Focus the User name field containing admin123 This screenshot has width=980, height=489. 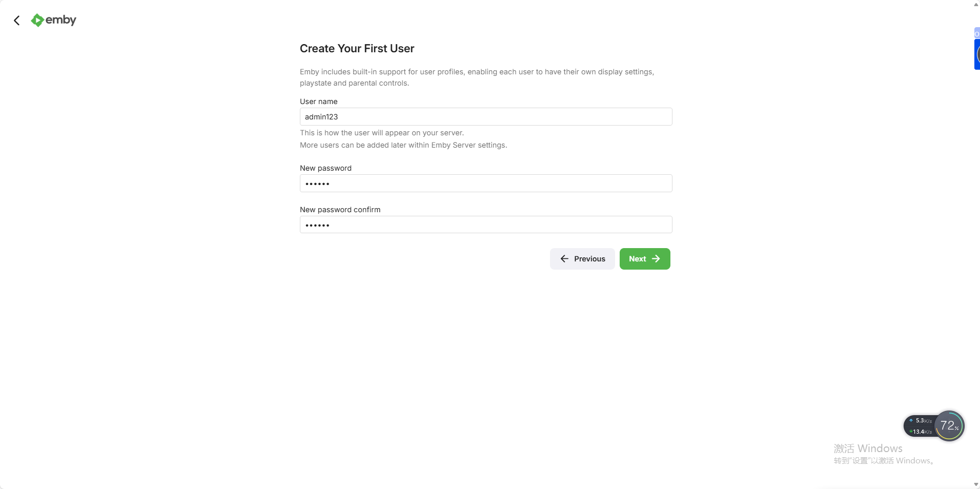(486, 117)
